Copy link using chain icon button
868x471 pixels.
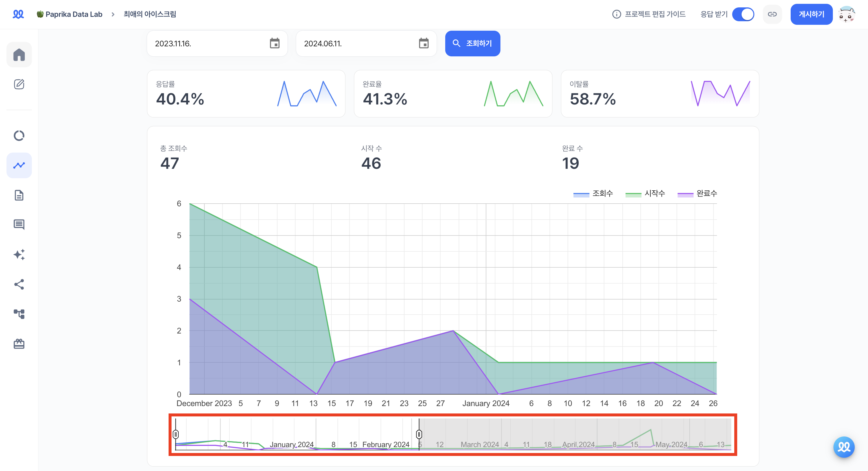pyautogui.click(x=772, y=14)
